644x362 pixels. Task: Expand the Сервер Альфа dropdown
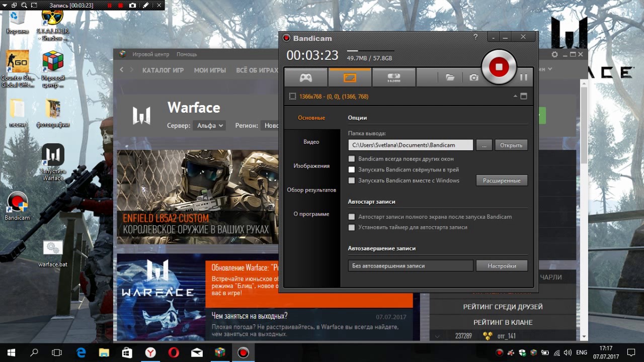click(x=209, y=126)
